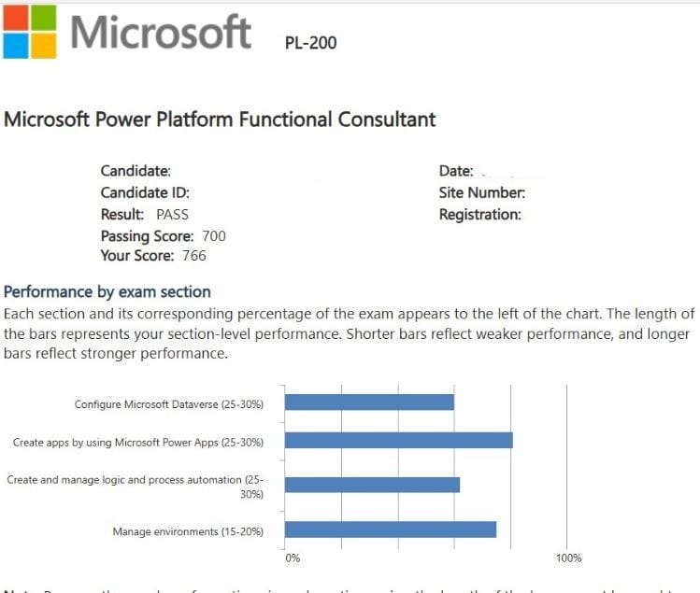This screenshot has width=700, height=593.
Task: Click the Passing Score 700 line
Action: 163,235
